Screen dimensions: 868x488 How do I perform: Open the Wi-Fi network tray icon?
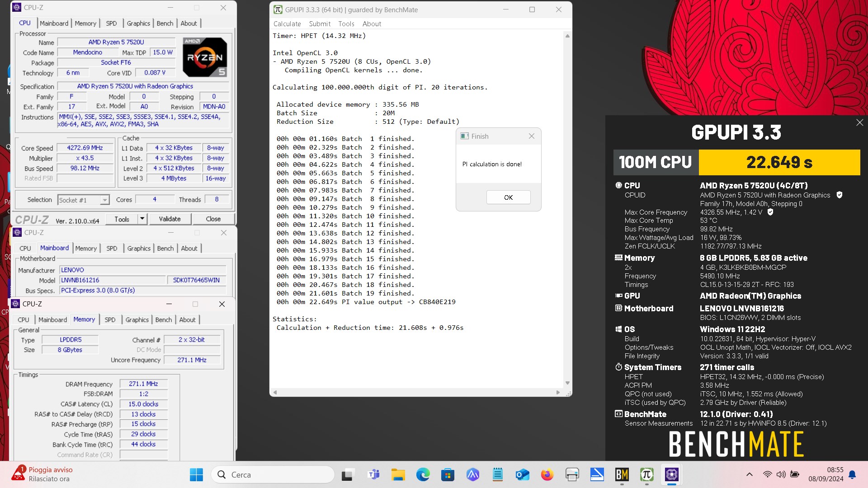[767, 474]
